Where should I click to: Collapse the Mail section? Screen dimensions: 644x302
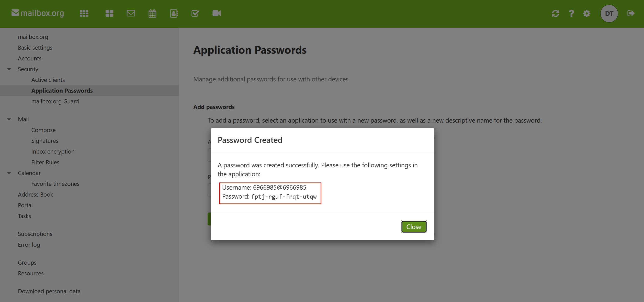pyautogui.click(x=9, y=119)
